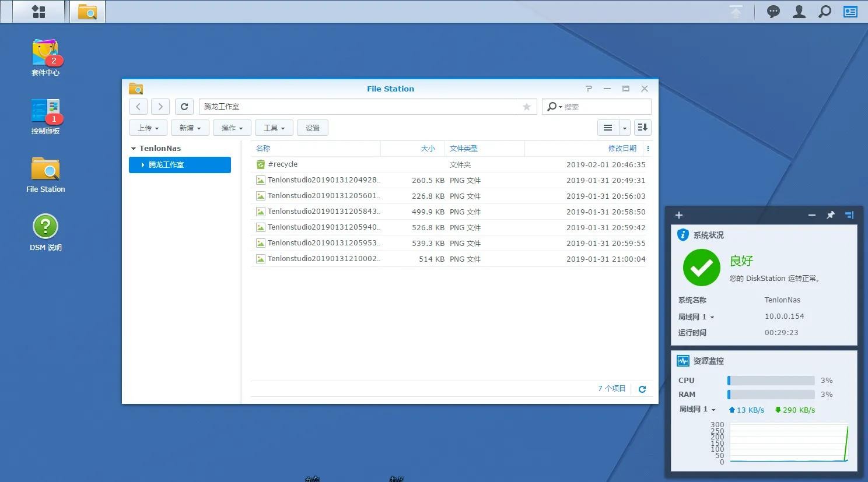The height and width of the screenshot is (482, 868).
Task: Click the CPU usage bar
Action: coord(771,381)
